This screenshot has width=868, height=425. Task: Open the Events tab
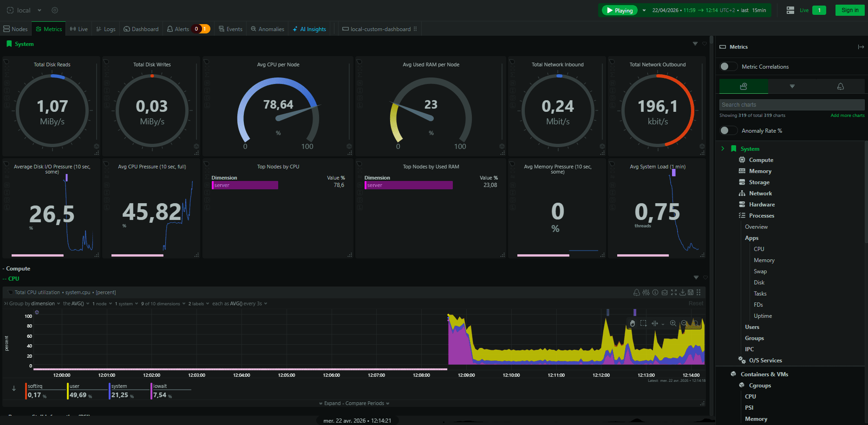pos(231,29)
